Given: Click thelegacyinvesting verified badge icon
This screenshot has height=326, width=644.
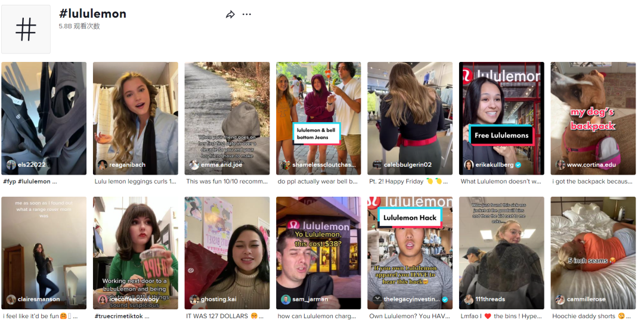Looking at the screenshot, I should [445, 300].
